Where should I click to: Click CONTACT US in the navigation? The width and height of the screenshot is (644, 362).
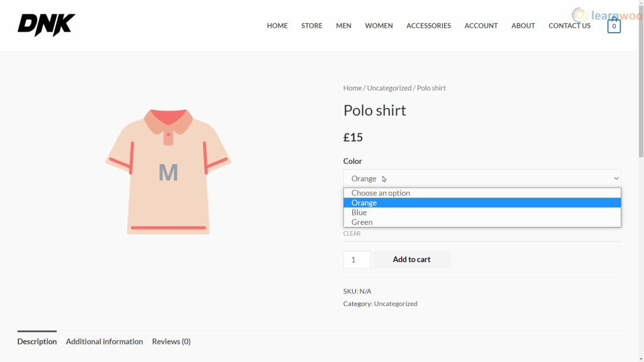point(569,25)
